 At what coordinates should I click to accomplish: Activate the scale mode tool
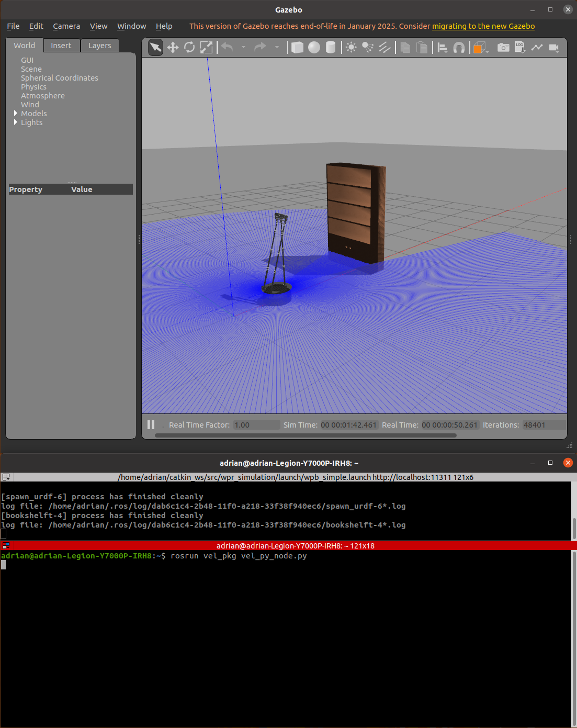tap(207, 48)
